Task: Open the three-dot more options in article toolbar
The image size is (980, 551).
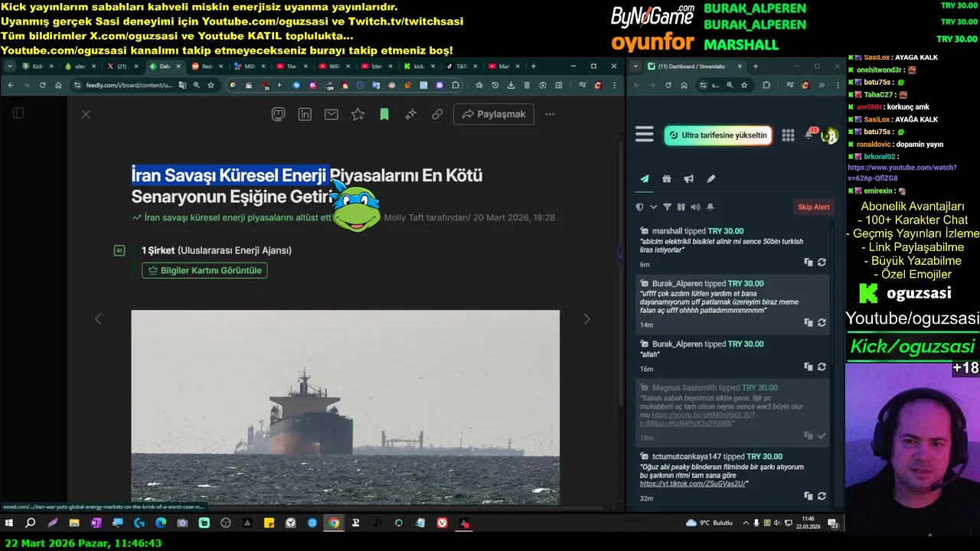Action: pyautogui.click(x=550, y=114)
